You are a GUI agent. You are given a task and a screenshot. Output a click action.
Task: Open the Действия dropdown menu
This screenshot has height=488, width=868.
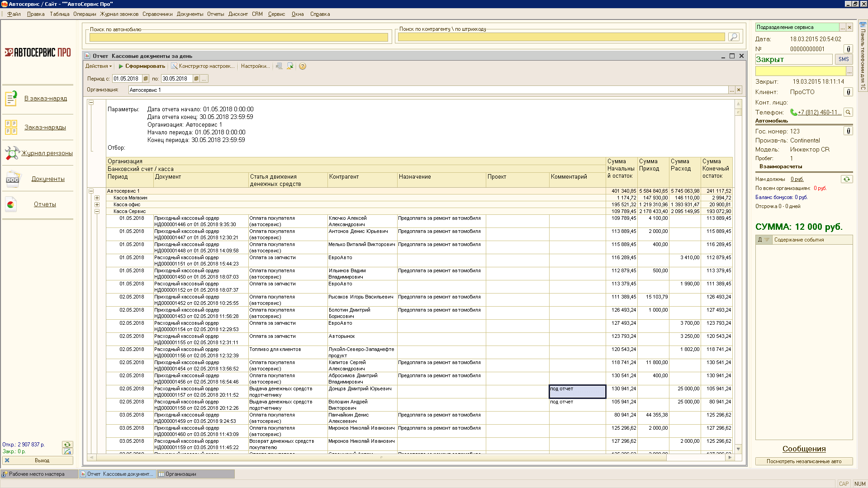98,66
